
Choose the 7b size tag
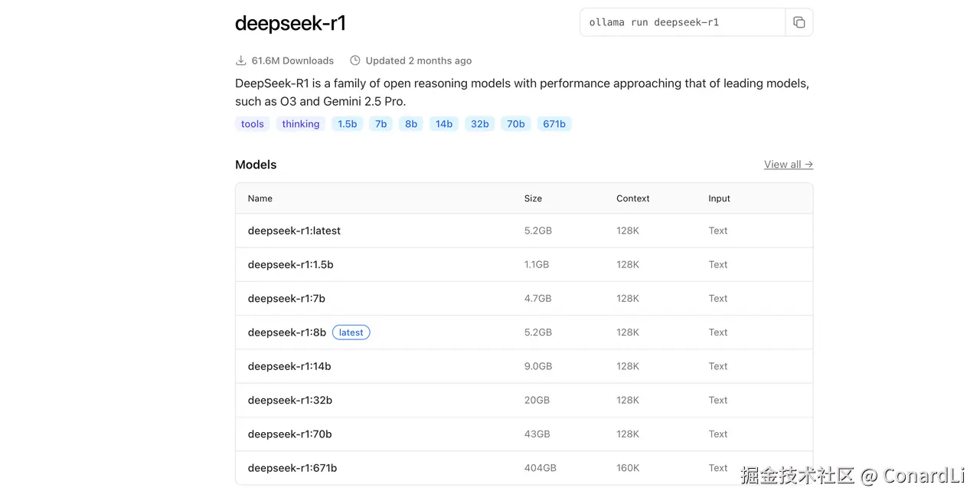pyautogui.click(x=381, y=124)
